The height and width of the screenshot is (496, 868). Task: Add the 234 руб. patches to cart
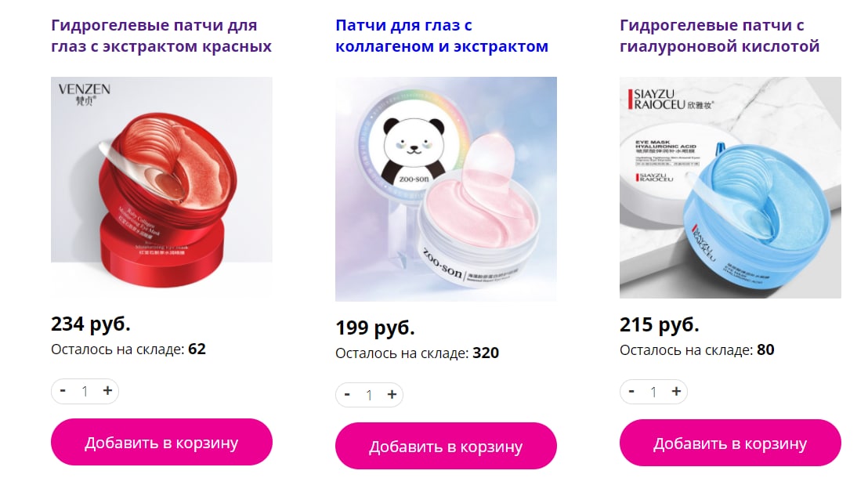[x=161, y=442]
